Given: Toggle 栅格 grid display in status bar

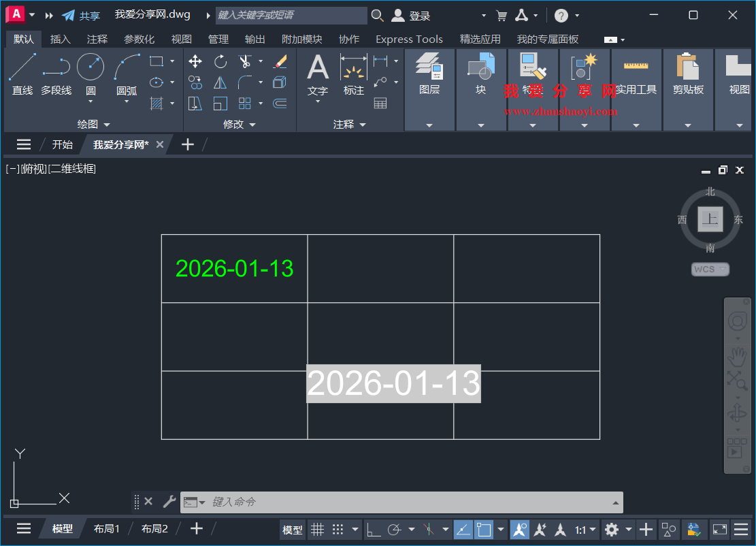Looking at the screenshot, I should 318,529.
